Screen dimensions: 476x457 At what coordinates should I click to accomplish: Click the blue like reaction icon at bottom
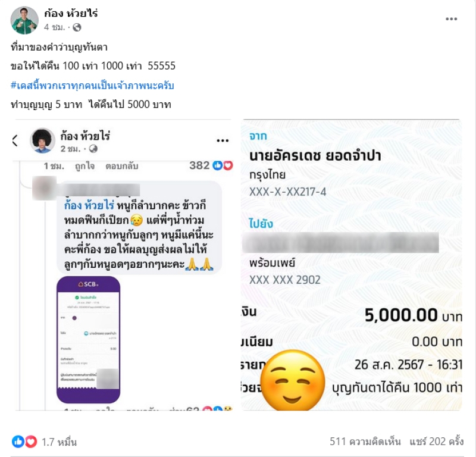click(x=18, y=442)
